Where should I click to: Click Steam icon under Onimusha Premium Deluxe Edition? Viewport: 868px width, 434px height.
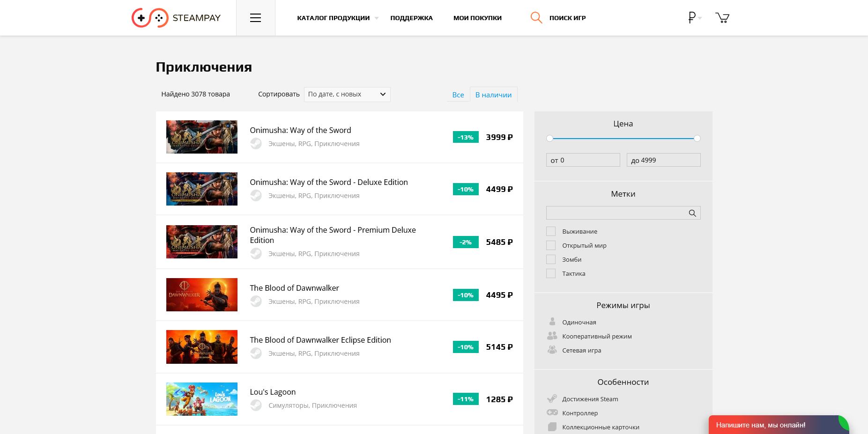256,253
